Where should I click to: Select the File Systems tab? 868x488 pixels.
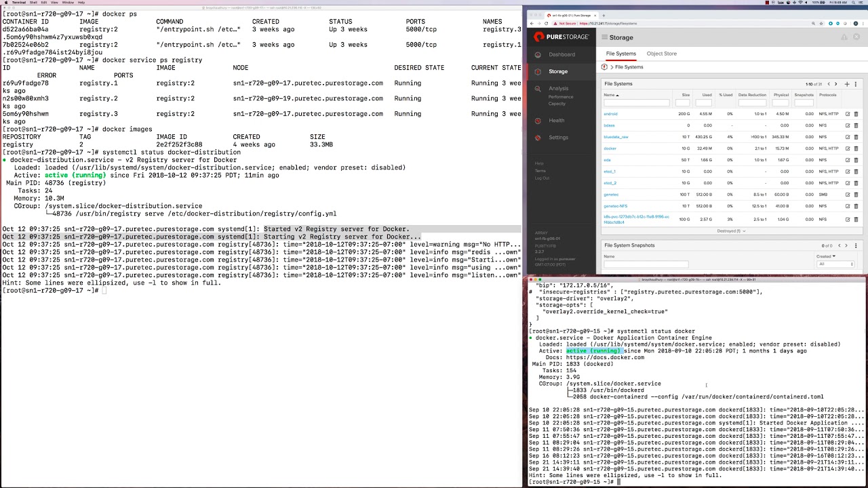(x=621, y=54)
